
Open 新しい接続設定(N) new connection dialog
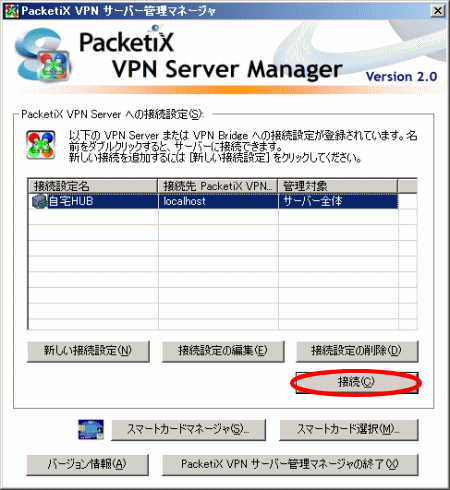[88, 351]
